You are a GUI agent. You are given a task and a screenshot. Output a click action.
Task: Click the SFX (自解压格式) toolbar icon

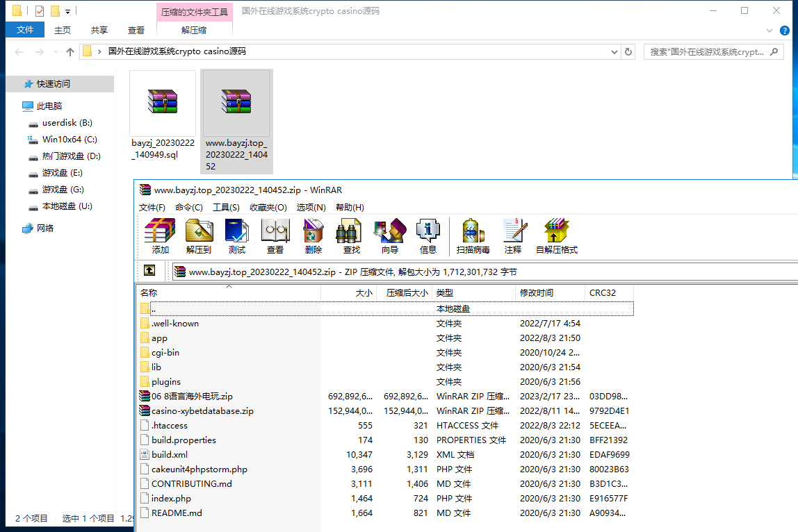point(556,235)
